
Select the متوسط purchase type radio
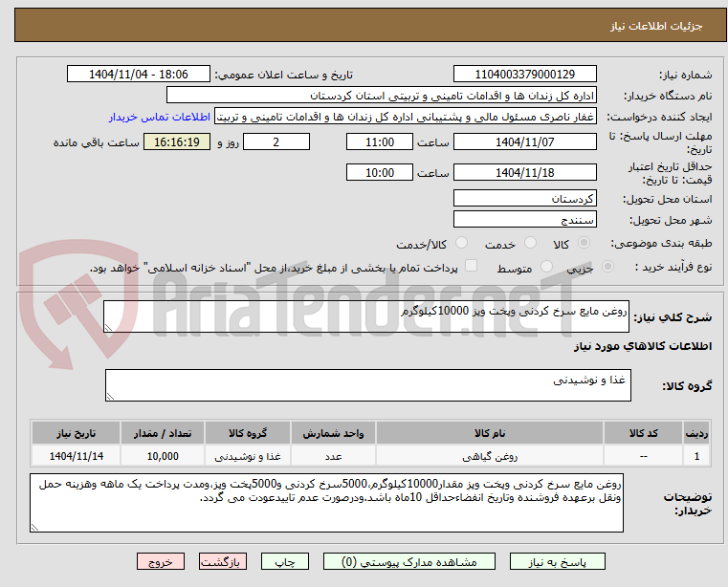546,267
